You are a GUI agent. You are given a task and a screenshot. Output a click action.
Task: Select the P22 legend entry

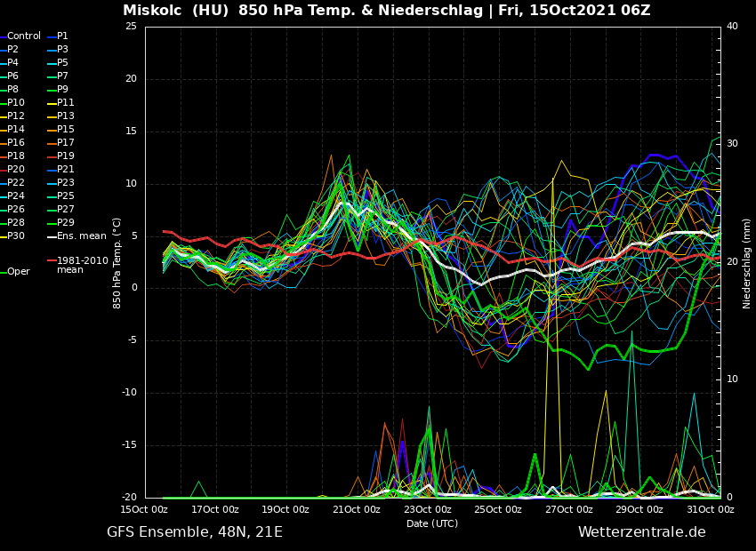pyautogui.click(x=16, y=183)
